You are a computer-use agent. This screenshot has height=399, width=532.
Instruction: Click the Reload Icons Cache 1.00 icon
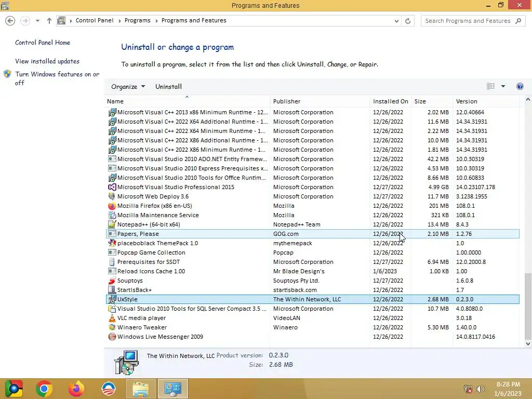[x=112, y=271]
